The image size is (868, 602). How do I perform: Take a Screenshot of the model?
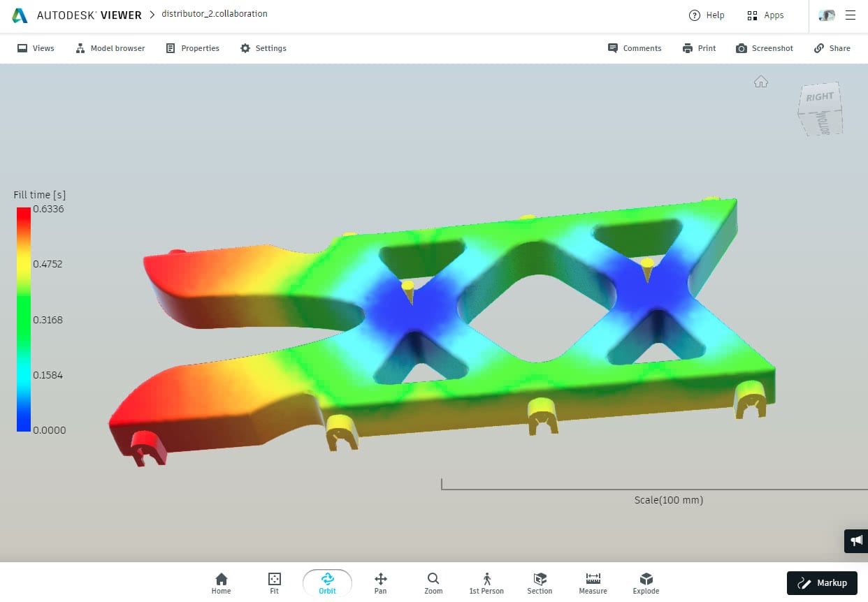click(x=764, y=48)
